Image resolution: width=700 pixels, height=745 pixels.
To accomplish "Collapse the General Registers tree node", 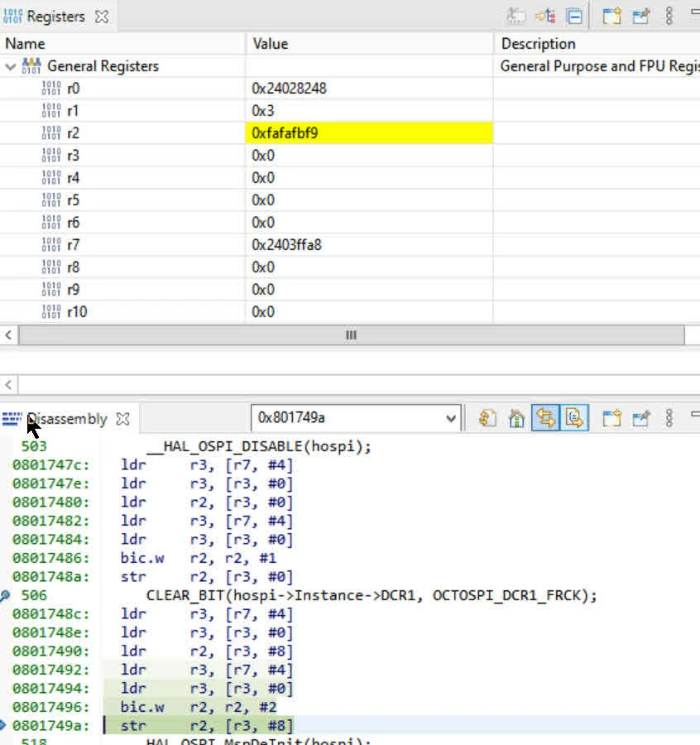I will [11, 66].
